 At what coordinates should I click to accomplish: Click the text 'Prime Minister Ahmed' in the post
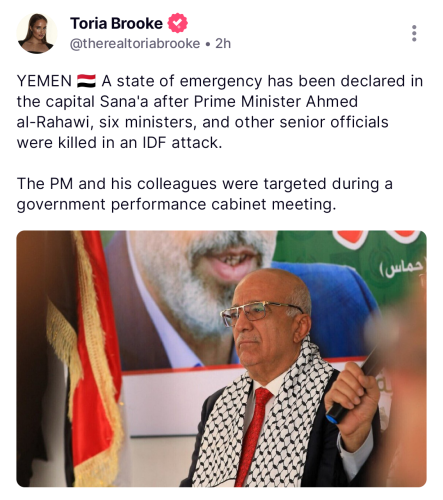pyautogui.click(x=276, y=102)
